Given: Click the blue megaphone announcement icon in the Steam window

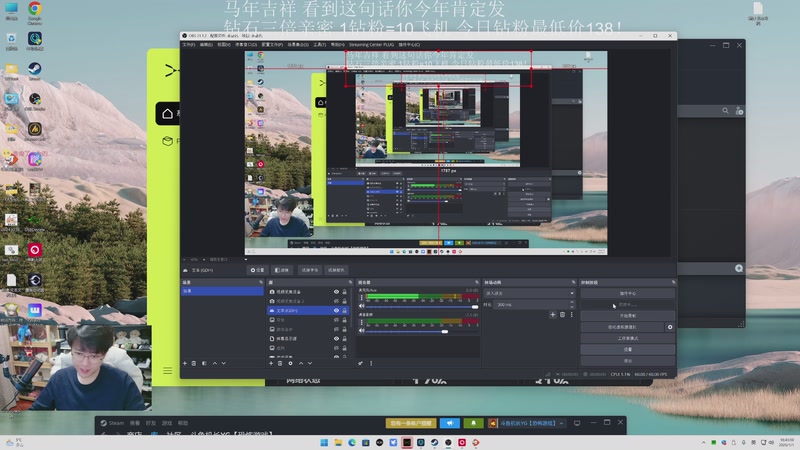Looking at the screenshot, I should pyautogui.click(x=450, y=423).
